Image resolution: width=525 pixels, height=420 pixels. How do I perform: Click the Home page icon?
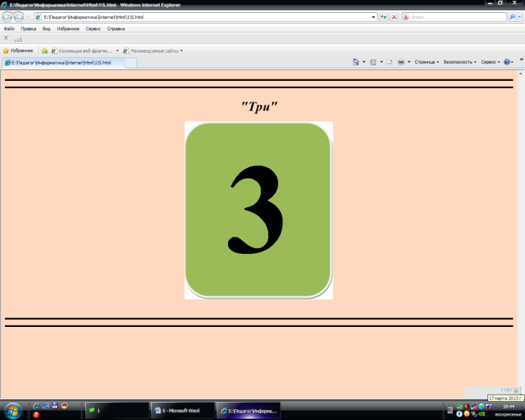point(355,62)
